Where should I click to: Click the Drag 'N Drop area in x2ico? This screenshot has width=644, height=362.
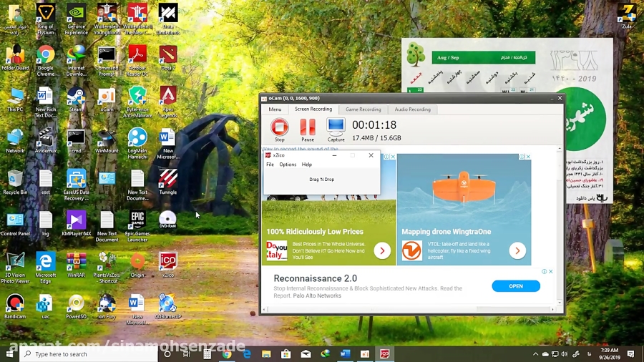pos(321,180)
